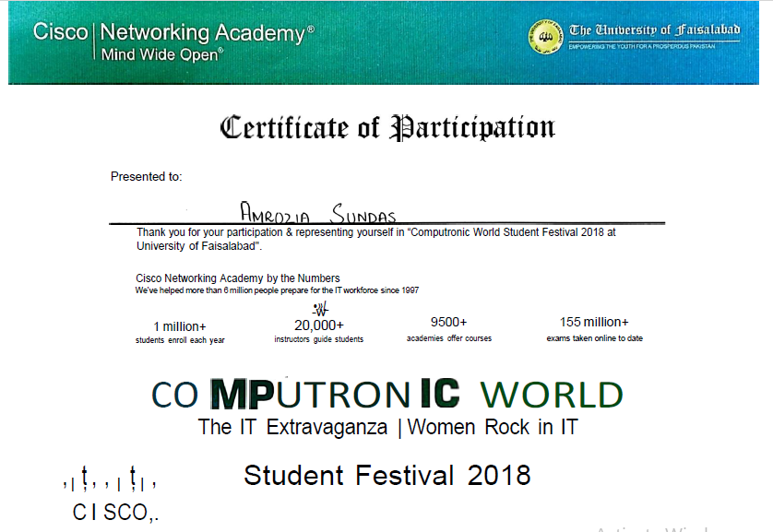This screenshot has height=532, width=773.
Task: Click the '9500+' figure
Action: (x=448, y=322)
